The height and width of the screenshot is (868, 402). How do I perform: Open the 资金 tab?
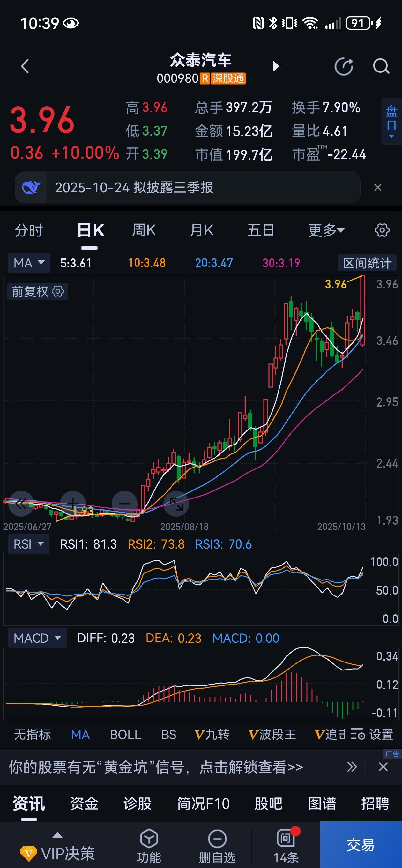(84, 804)
